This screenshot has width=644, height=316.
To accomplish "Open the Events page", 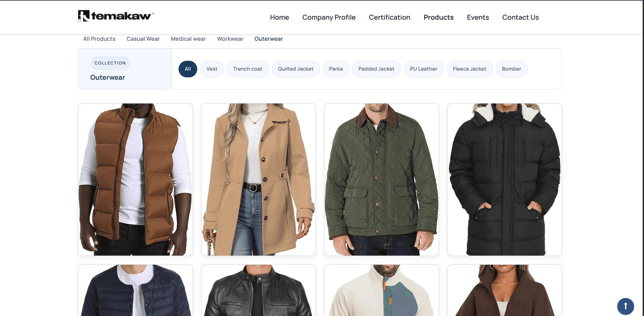I will (478, 17).
